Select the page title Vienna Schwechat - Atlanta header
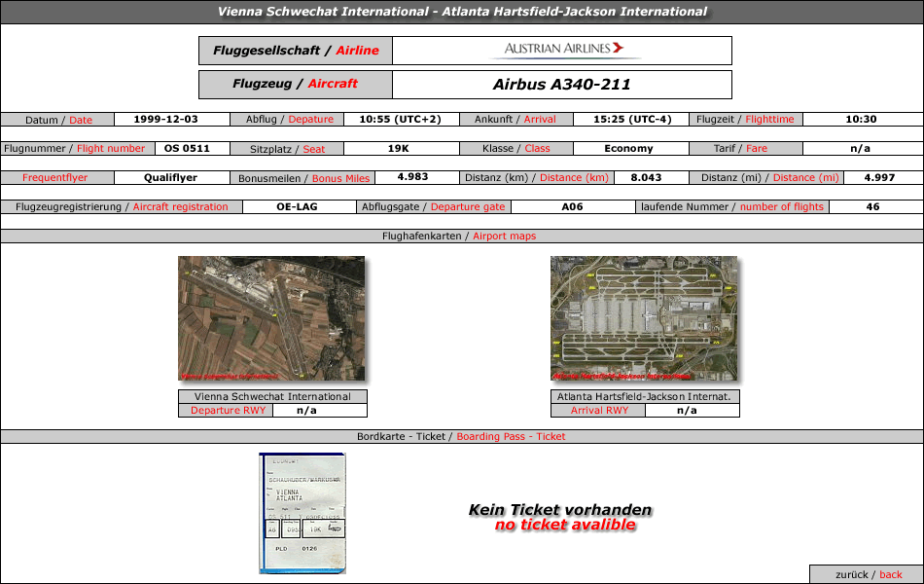 click(462, 12)
